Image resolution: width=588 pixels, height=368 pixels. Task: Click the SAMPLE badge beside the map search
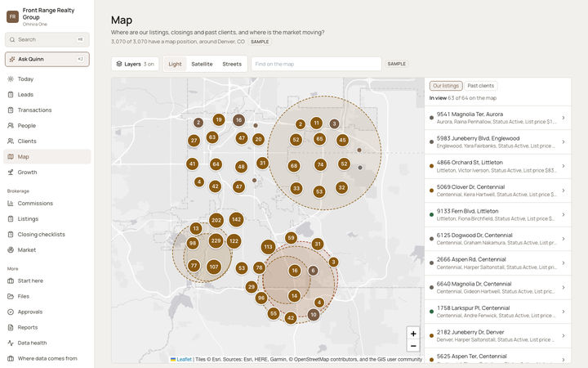pyautogui.click(x=396, y=64)
